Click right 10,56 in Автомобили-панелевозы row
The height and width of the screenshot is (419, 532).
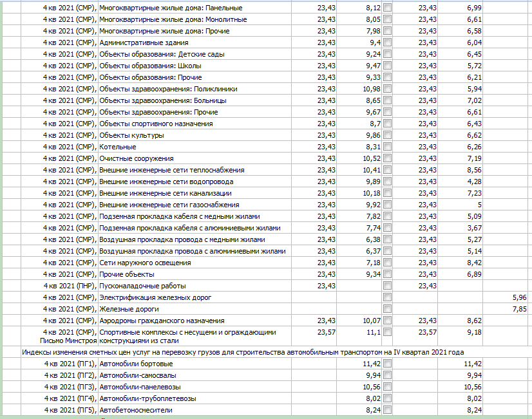tap(473, 387)
